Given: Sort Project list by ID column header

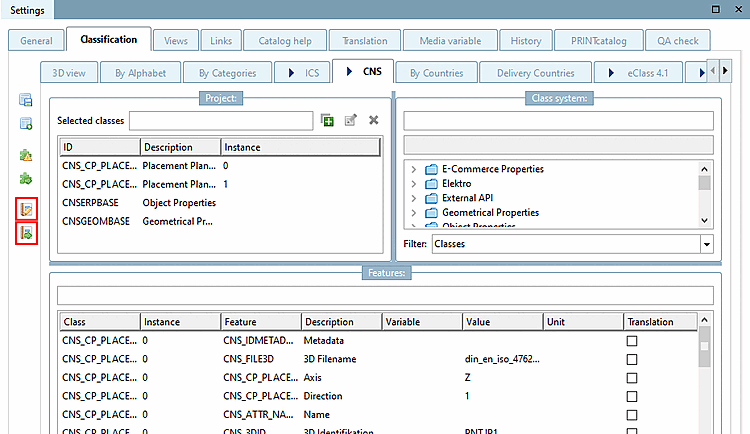Looking at the screenshot, I should (x=100, y=147).
